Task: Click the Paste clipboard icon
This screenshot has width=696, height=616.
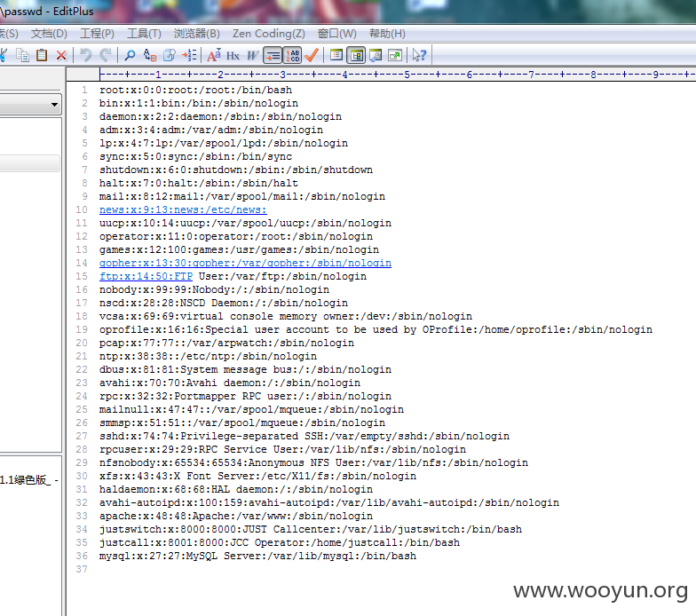Action: click(x=42, y=55)
